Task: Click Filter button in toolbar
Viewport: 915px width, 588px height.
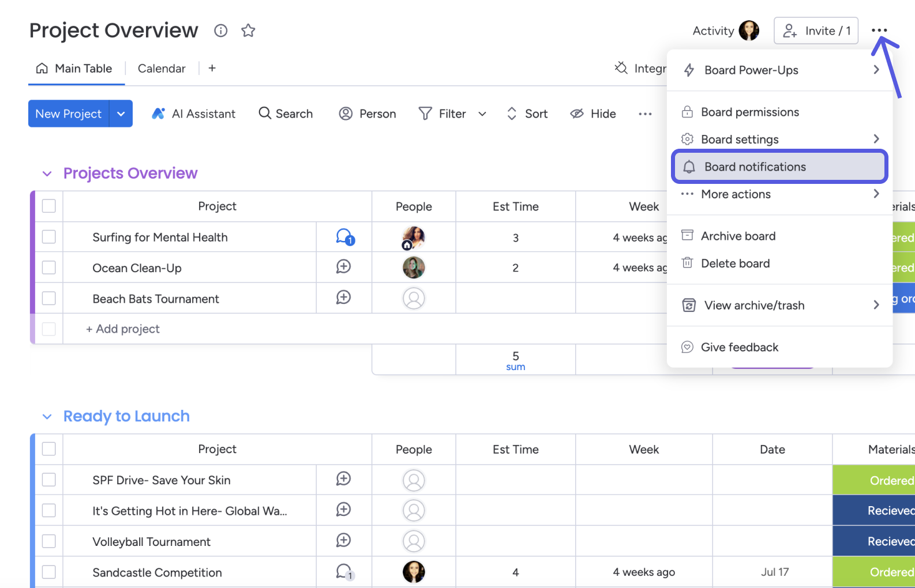Action: [442, 114]
